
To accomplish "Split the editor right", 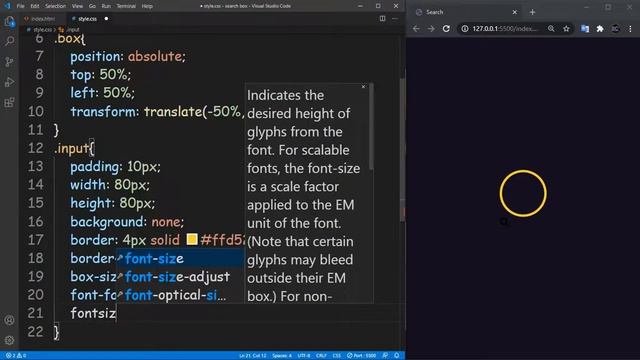I will (x=382, y=18).
